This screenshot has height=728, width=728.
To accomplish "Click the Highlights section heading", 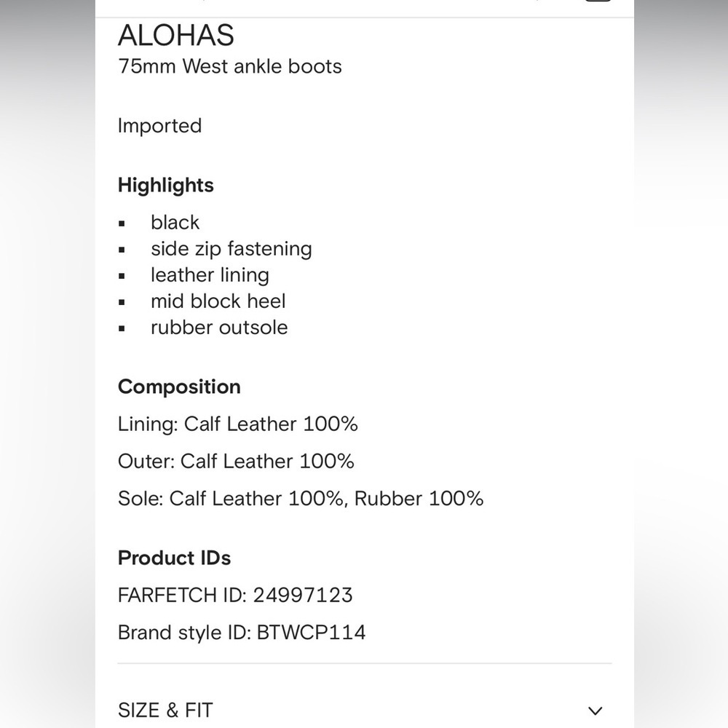I will (x=166, y=185).
